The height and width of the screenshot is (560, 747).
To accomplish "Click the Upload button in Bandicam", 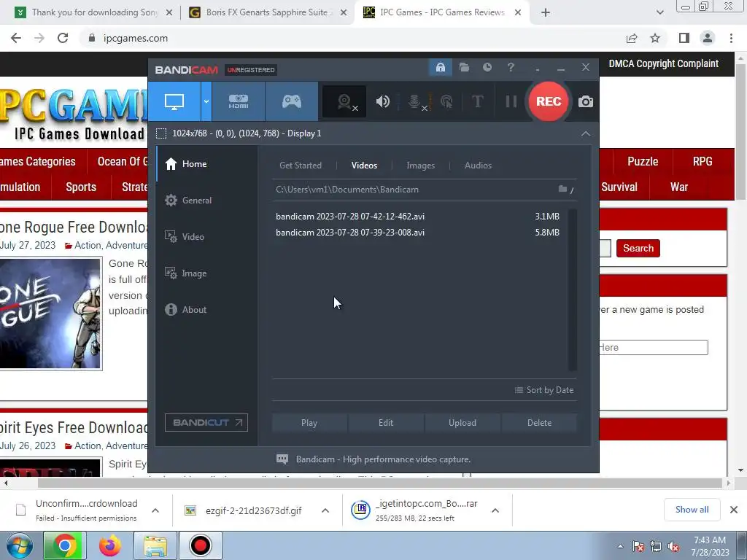I will 462,423.
